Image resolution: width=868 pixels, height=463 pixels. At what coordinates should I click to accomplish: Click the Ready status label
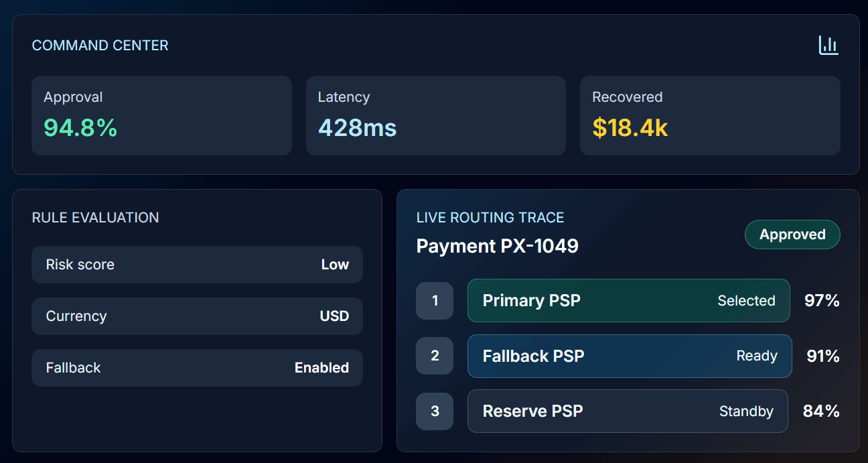[x=757, y=356]
